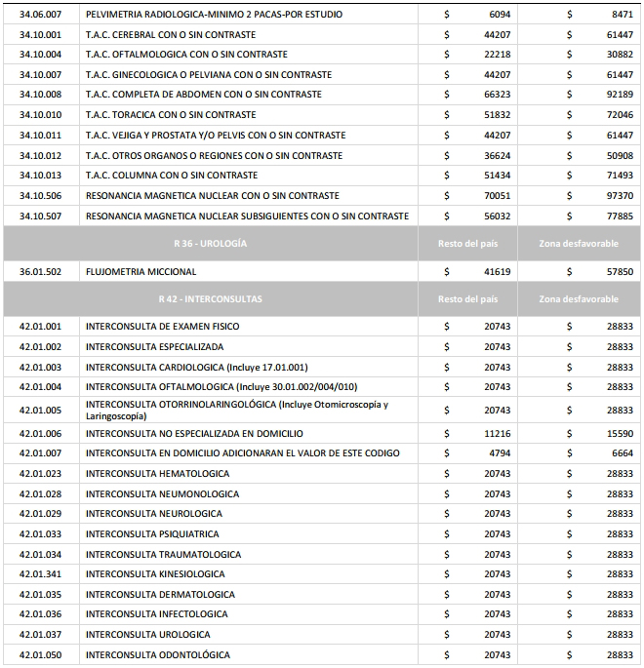This screenshot has height=668, width=644.
Task: Click value 6664 in code 42.01.007 row
Action: point(622,453)
